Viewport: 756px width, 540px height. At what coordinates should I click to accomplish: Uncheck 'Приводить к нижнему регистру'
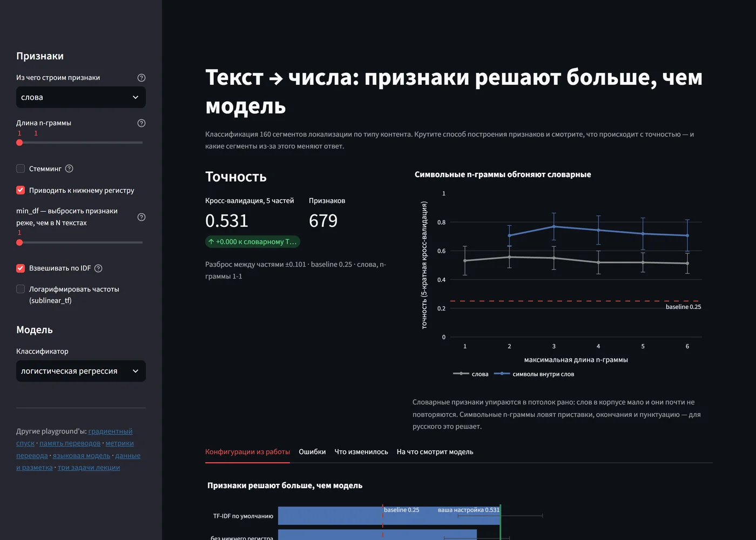point(21,190)
